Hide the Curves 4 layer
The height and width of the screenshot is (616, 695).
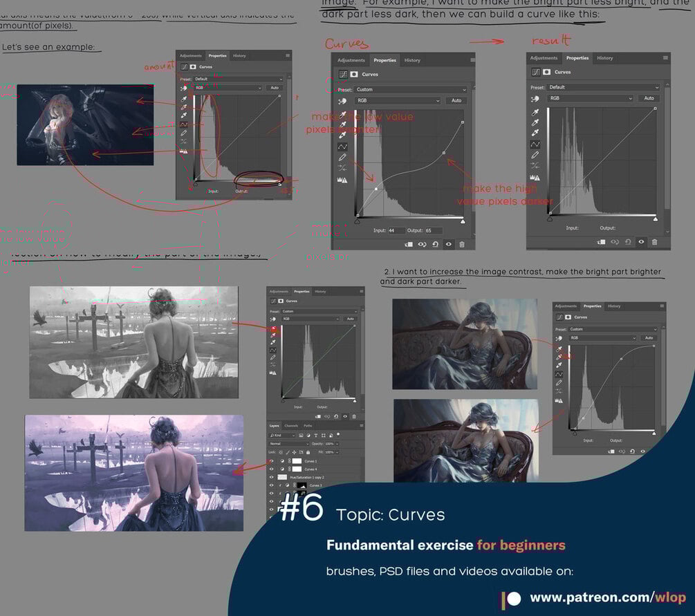[272, 469]
